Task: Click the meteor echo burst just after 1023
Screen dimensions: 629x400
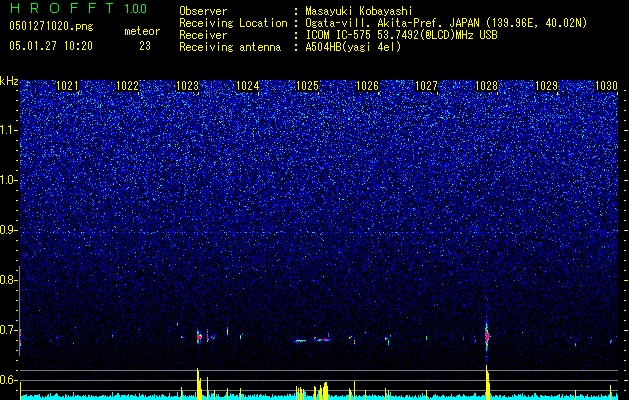Action: click(x=199, y=337)
